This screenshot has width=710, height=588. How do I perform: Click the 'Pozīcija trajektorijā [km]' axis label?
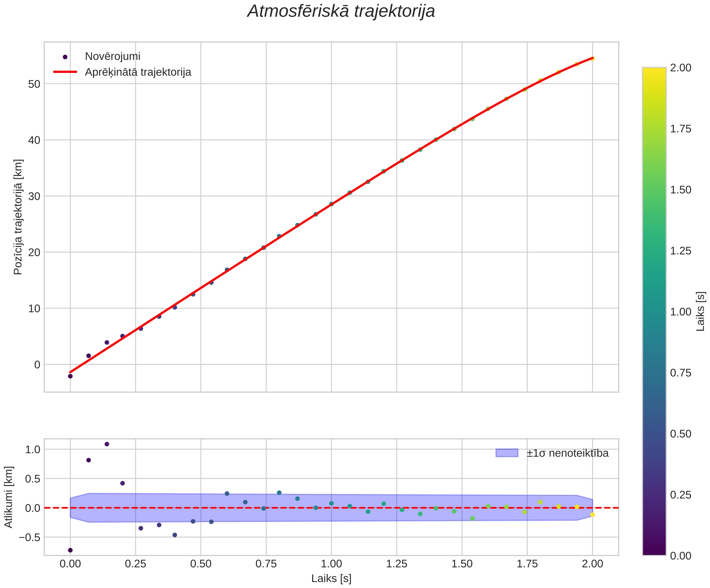pyautogui.click(x=18, y=217)
